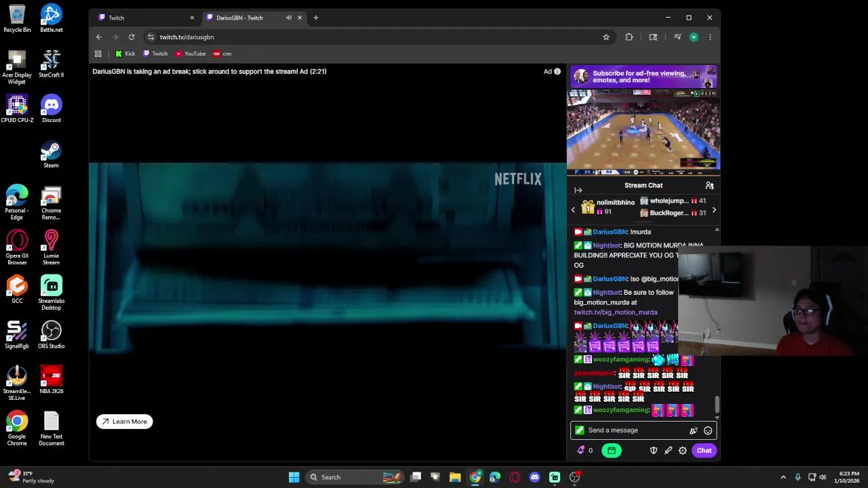The width and height of the screenshot is (868, 488).
Task: Open the Chrome extensions puzzle icon
Action: coord(629,37)
